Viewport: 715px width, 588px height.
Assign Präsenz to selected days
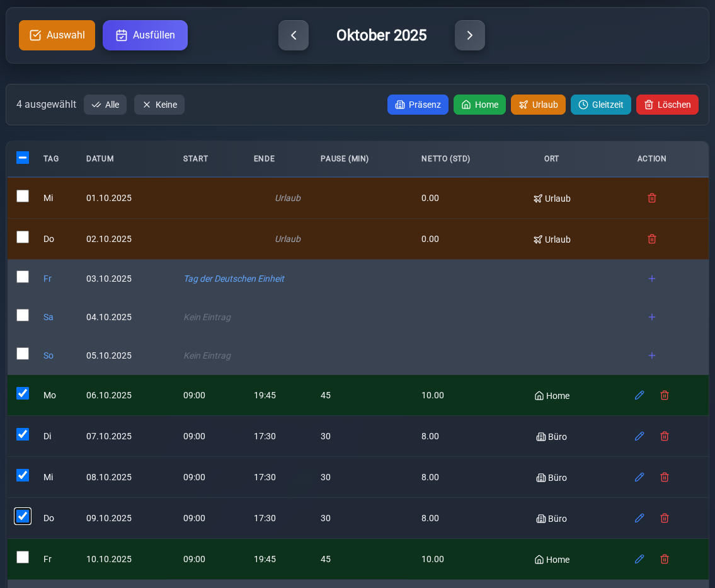[418, 105]
